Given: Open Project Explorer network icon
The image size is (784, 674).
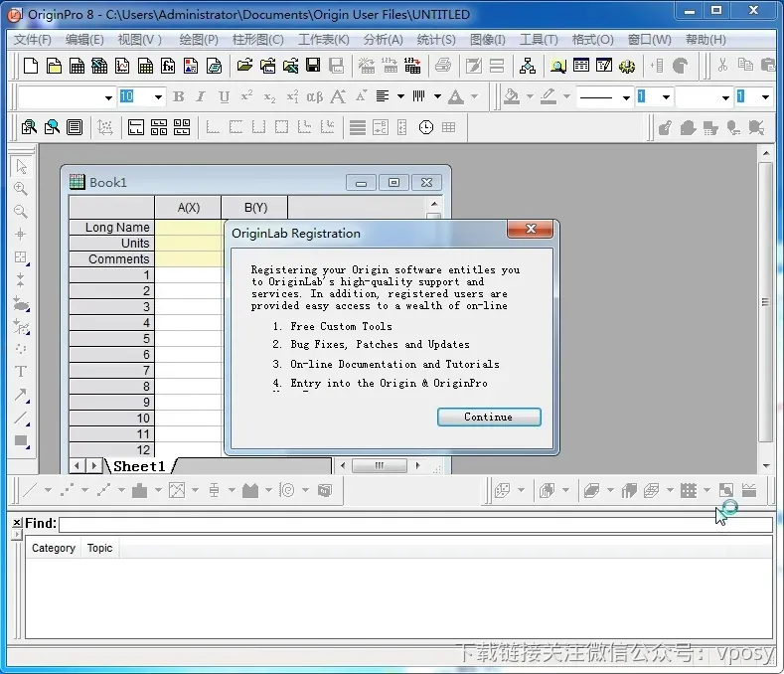Looking at the screenshot, I should (x=528, y=66).
